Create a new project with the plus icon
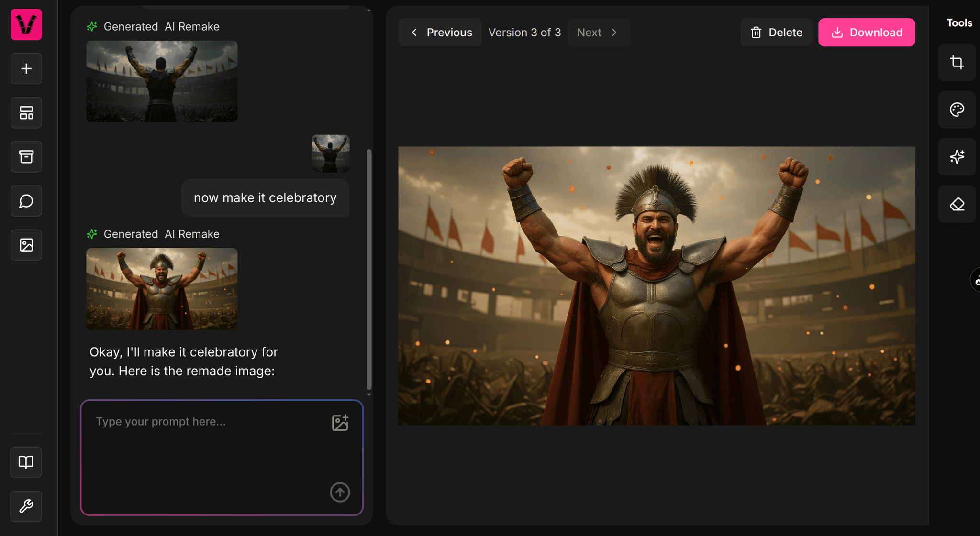 point(26,68)
